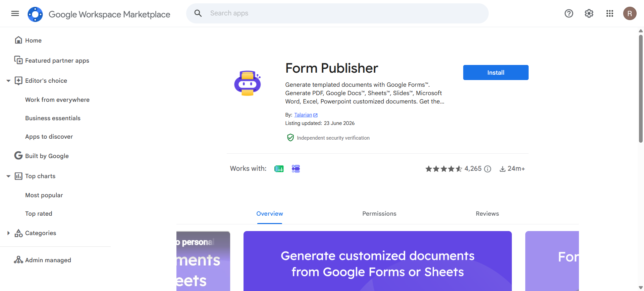The image size is (644, 291).
Task: Click the Home house icon
Action: pos(18,40)
